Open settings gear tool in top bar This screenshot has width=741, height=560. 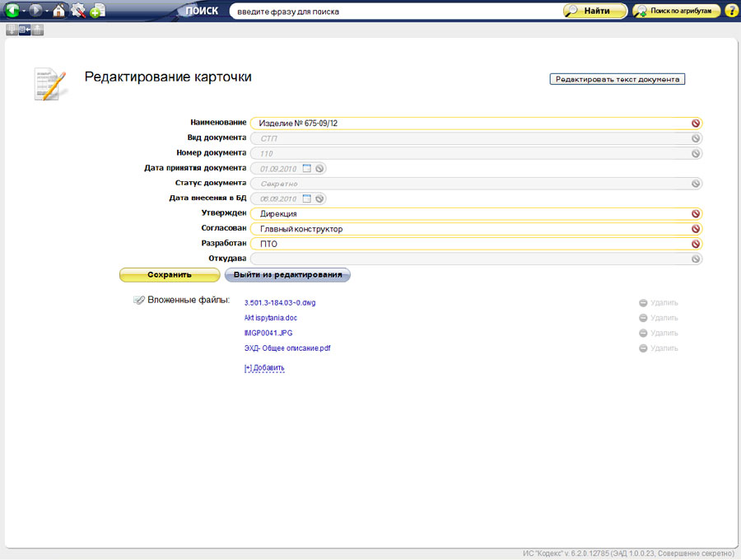tap(78, 12)
